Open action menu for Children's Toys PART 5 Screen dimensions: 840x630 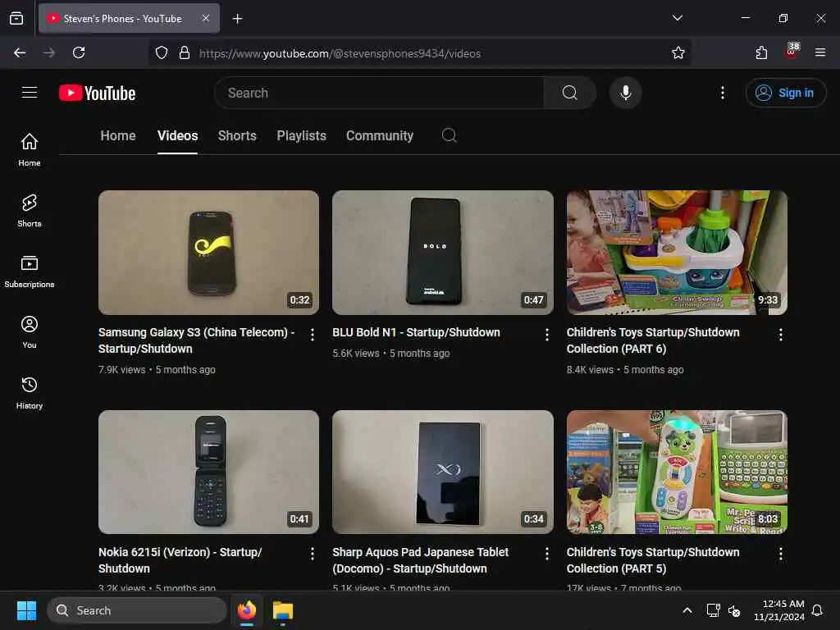(x=781, y=554)
